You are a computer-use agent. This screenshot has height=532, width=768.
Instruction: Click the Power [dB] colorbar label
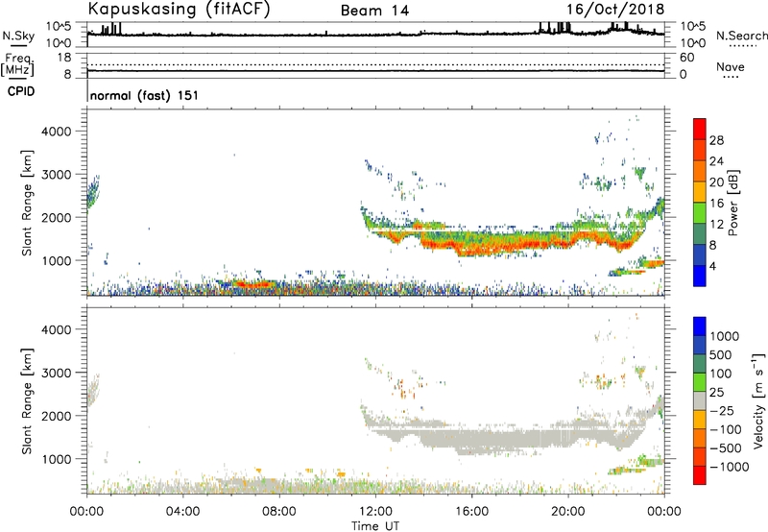(733, 203)
